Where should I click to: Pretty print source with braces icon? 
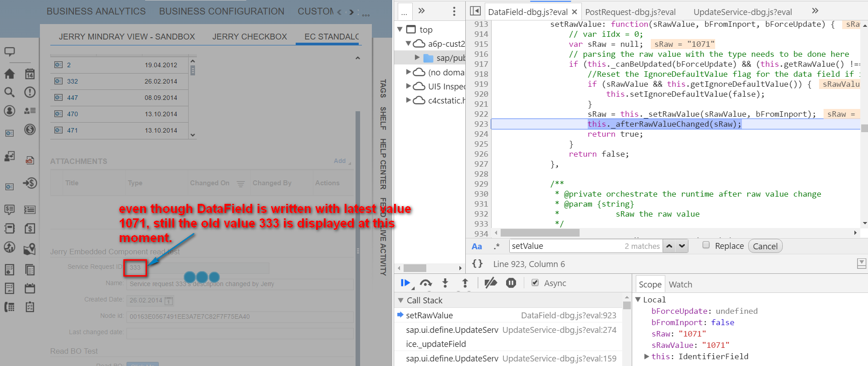(x=477, y=264)
